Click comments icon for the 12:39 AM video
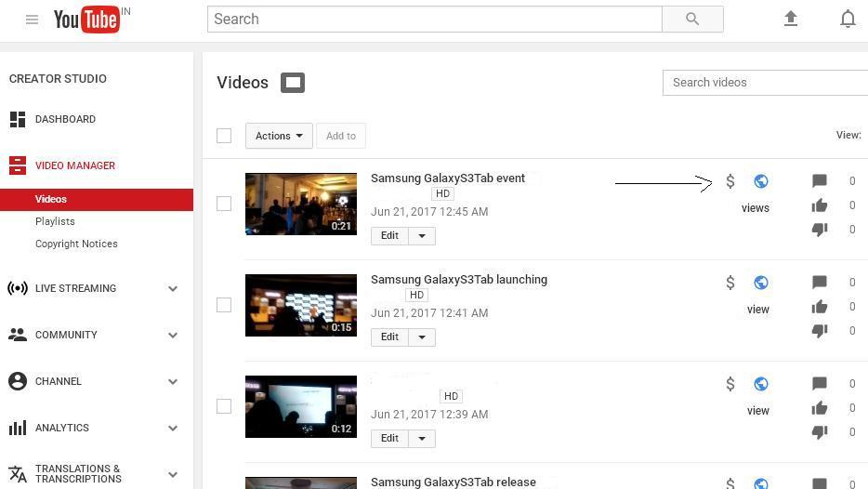Viewport: 868px width, 489px height. click(x=820, y=384)
